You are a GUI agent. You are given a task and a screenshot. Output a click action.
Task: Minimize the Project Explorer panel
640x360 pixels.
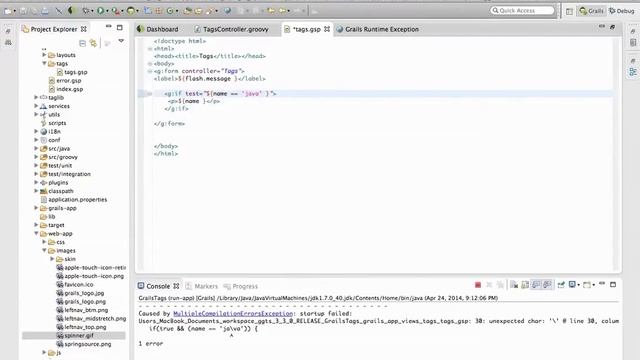(109, 27)
